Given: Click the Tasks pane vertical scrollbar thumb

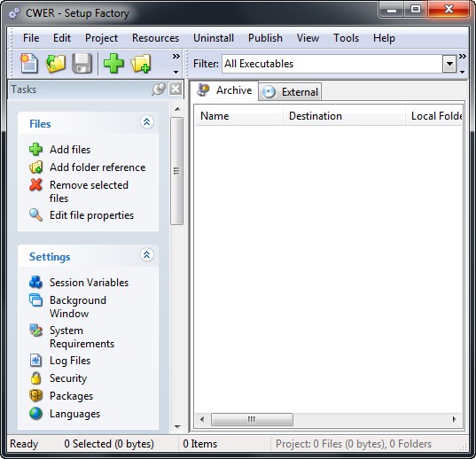Looking at the screenshot, I should [x=176, y=171].
